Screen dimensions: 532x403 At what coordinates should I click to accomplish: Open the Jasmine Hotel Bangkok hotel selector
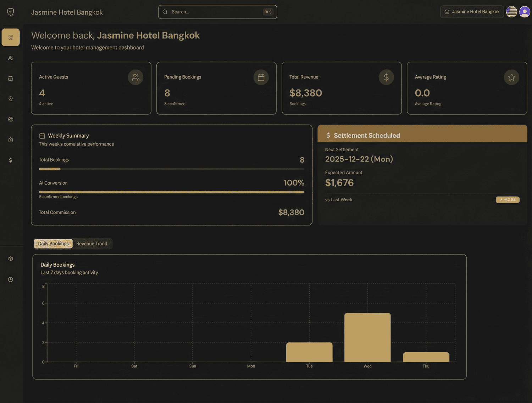472,11
